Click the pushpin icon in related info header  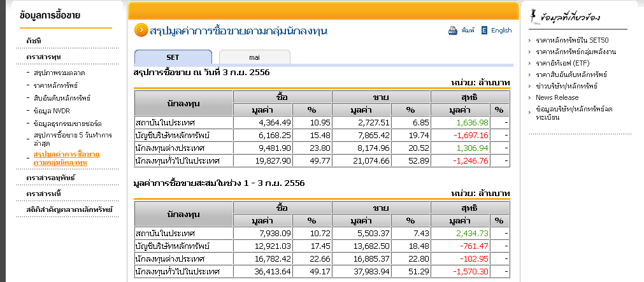(x=533, y=16)
